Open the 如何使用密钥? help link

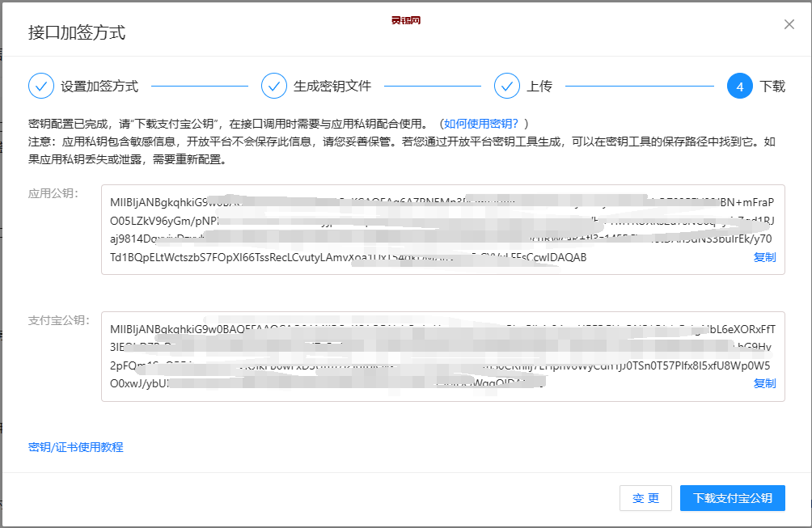click(x=481, y=124)
